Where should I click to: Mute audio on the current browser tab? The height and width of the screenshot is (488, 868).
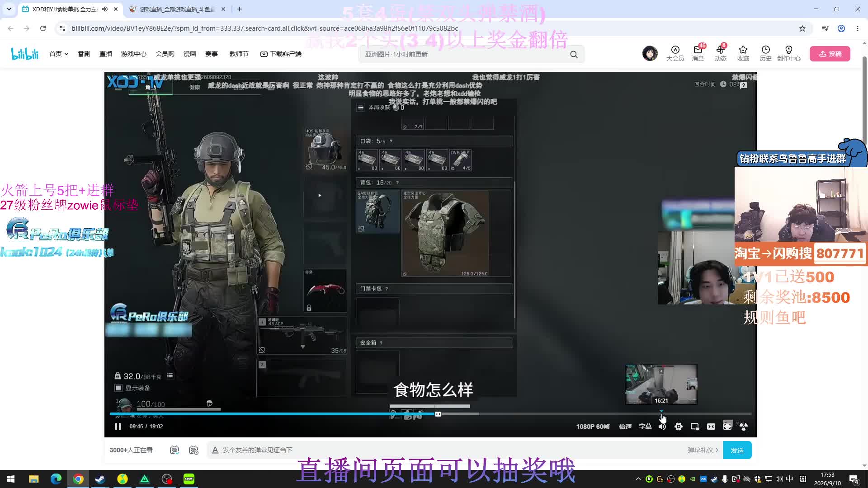click(105, 9)
